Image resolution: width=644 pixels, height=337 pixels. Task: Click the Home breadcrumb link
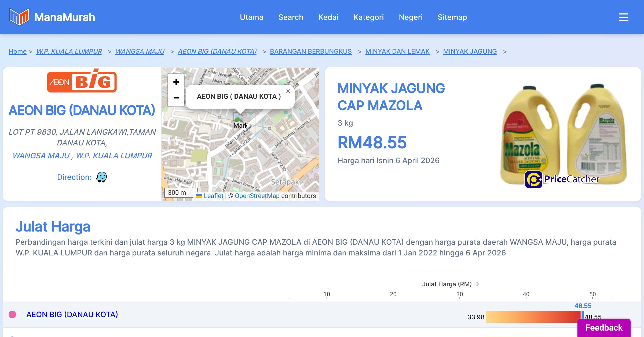17,51
